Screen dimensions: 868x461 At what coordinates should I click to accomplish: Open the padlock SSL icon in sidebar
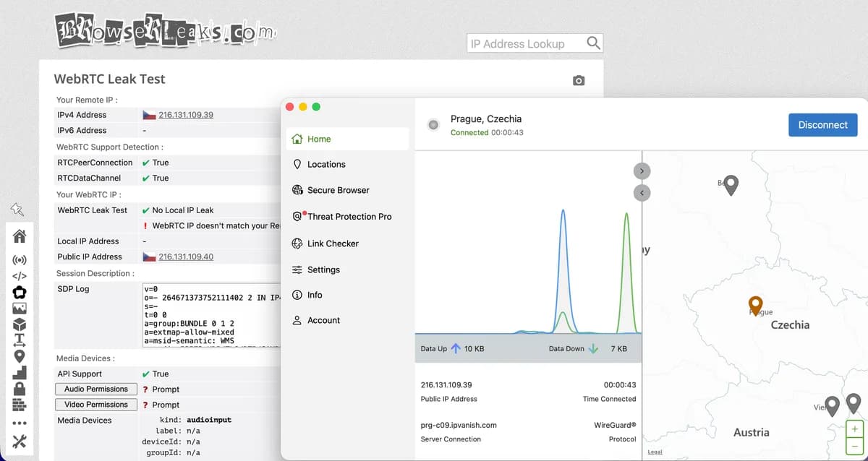(20, 389)
